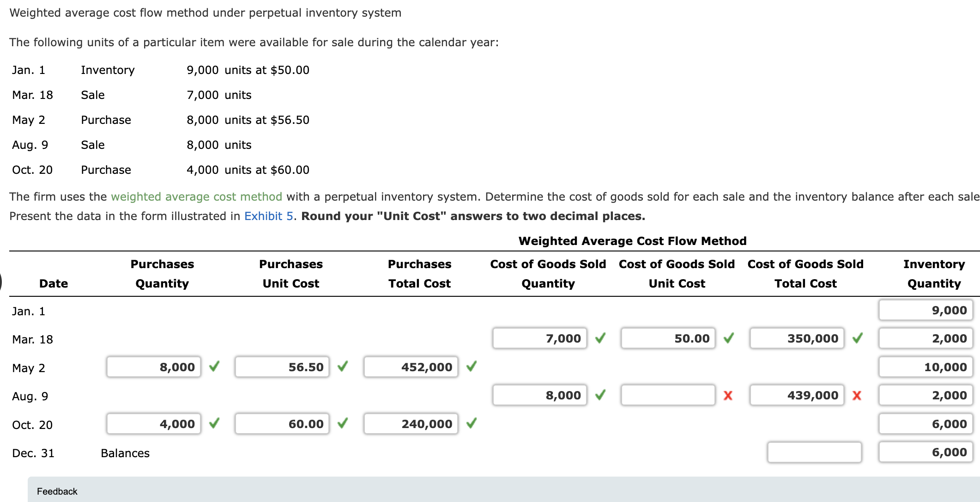Select May 2 total cost field showing 452,000
The width and height of the screenshot is (980, 502).
(410, 367)
